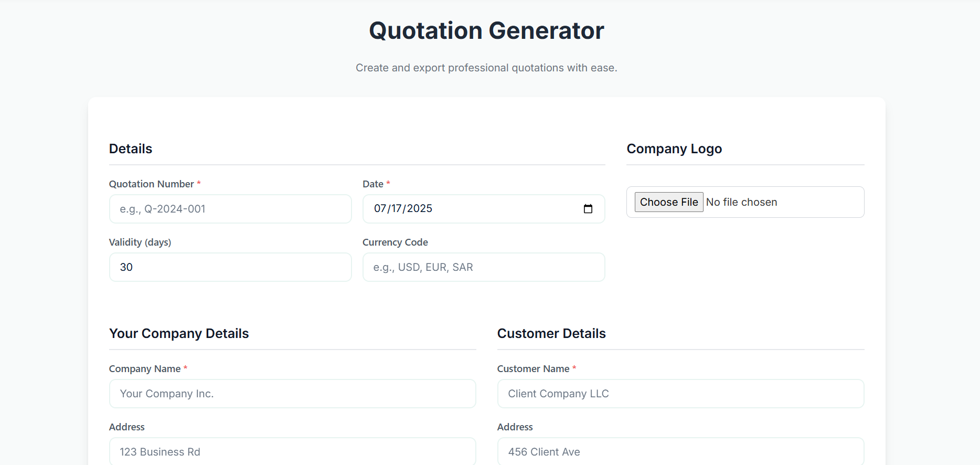Focus the Currency Code input
The height and width of the screenshot is (465, 980).
tap(483, 267)
